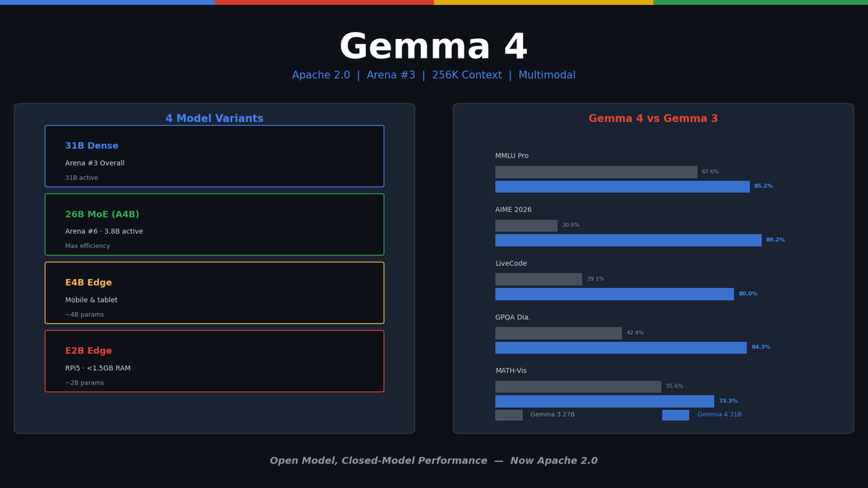Click the 4 Model Variants panel header
Image resolution: width=868 pixels, height=488 pixels.
coord(214,118)
